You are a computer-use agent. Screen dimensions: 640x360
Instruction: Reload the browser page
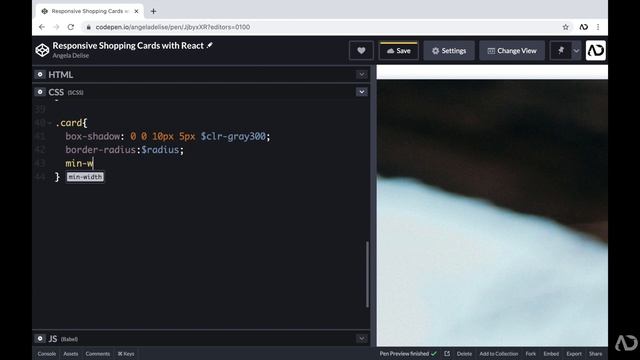(x=71, y=27)
